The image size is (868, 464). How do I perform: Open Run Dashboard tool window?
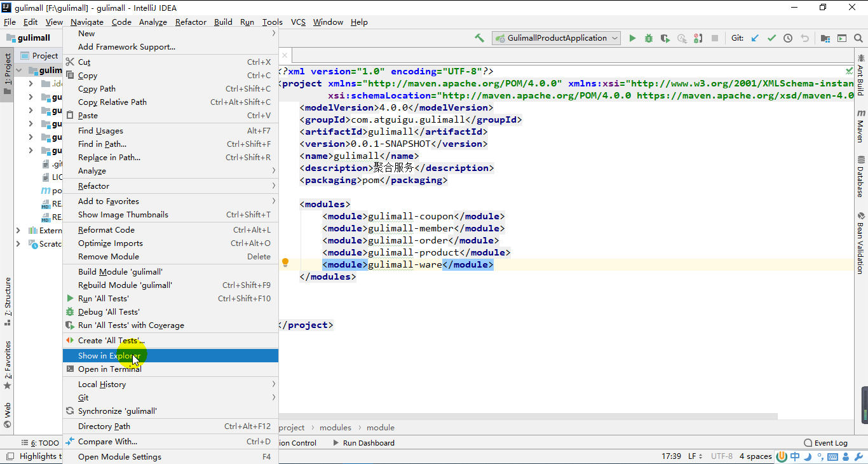click(x=364, y=443)
